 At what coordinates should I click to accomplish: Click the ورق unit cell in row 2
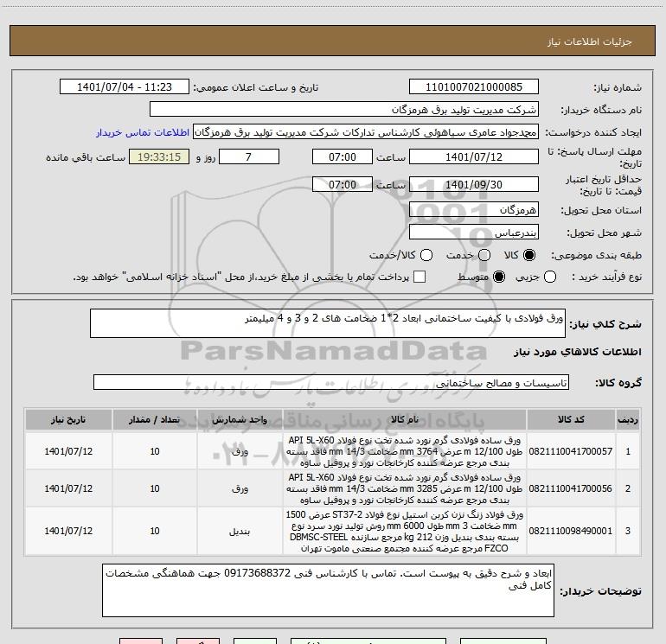click(x=240, y=488)
